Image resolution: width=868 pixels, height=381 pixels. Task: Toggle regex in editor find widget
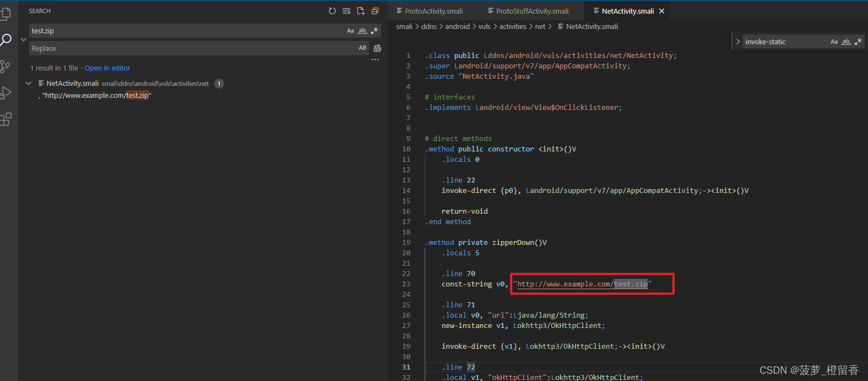[858, 42]
